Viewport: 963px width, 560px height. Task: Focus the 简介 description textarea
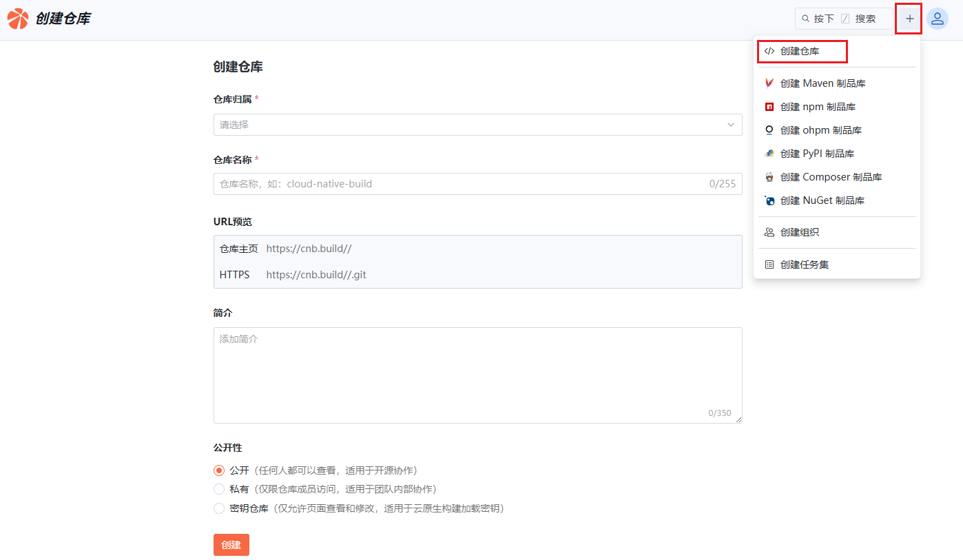[477, 375]
